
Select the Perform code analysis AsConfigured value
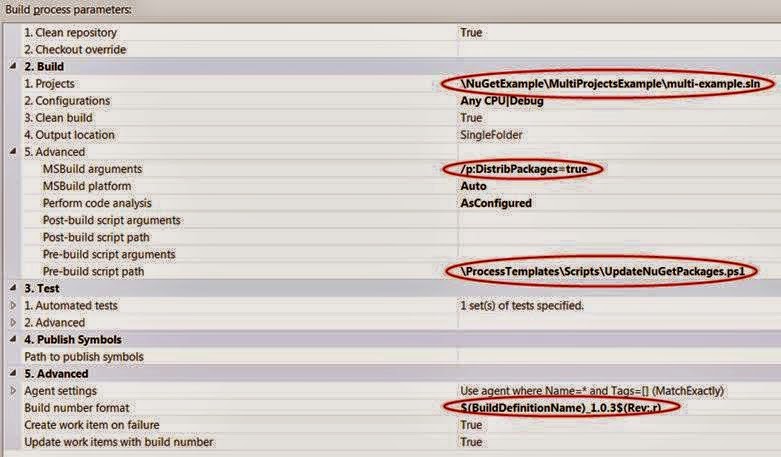pos(495,203)
